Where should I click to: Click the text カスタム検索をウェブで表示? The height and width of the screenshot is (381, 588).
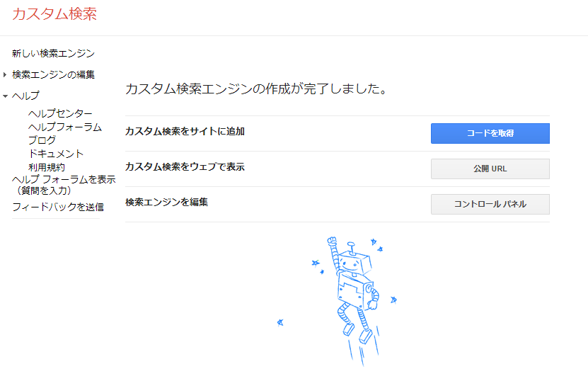[x=185, y=166]
